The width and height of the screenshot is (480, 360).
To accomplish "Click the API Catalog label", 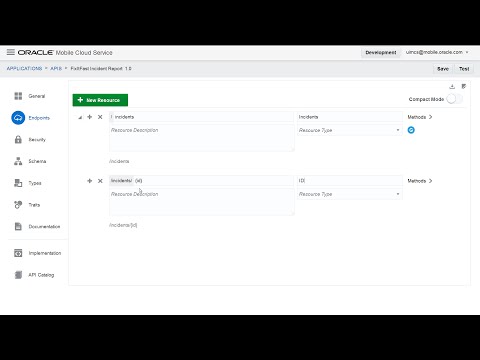I will pyautogui.click(x=41, y=275).
